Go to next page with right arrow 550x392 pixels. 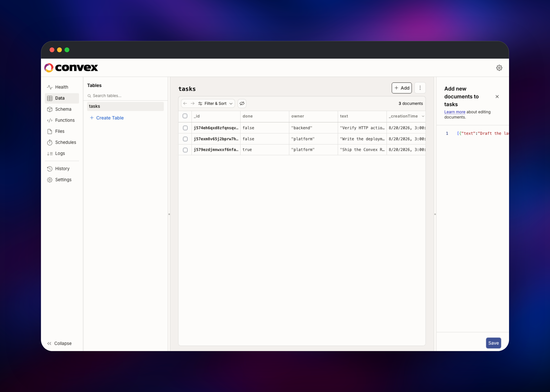click(x=193, y=103)
